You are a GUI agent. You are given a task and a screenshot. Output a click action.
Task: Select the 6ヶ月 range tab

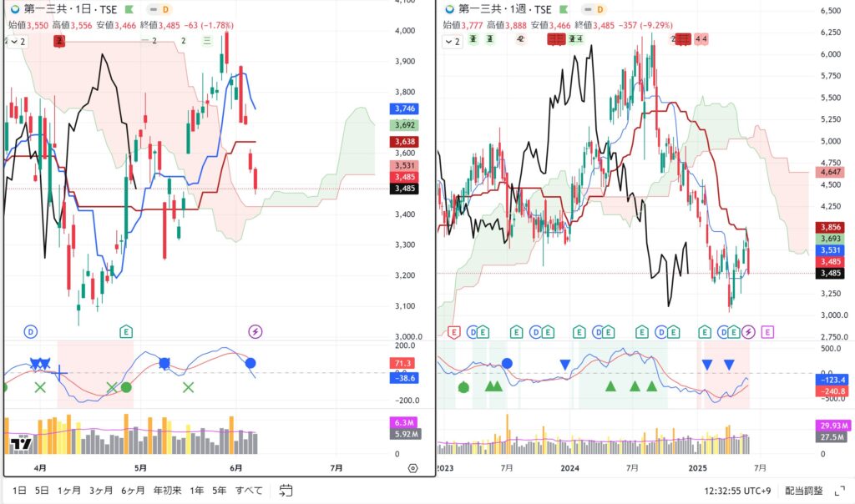[133, 491]
